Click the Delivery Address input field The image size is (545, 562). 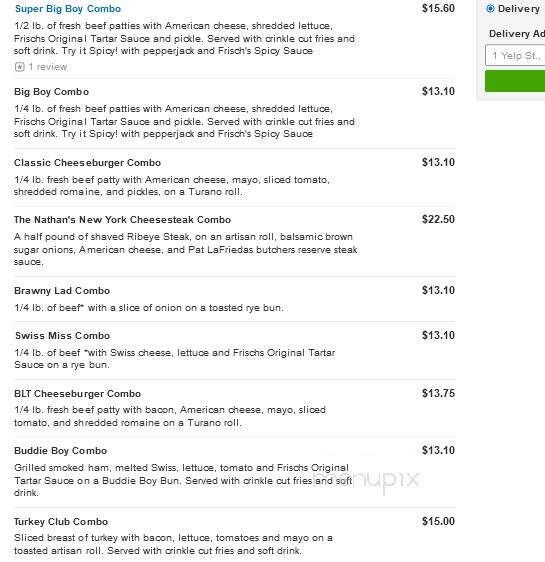[515, 56]
